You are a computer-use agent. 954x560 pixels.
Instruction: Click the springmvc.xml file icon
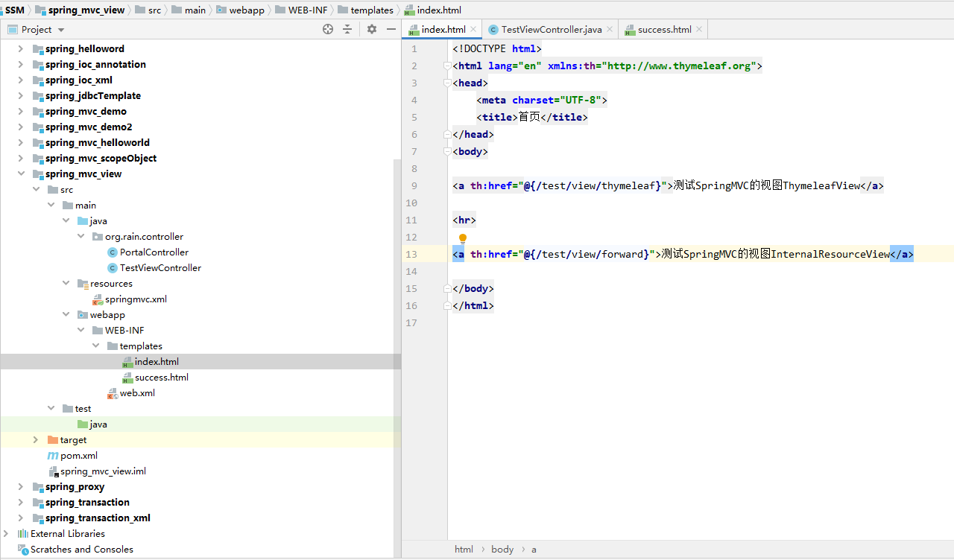(x=98, y=299)
